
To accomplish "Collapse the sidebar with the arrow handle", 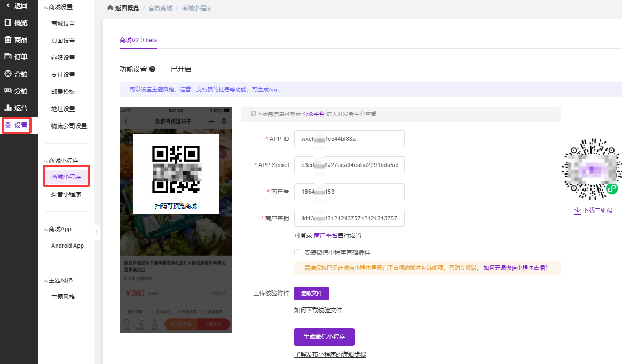I will pos(97,232).
